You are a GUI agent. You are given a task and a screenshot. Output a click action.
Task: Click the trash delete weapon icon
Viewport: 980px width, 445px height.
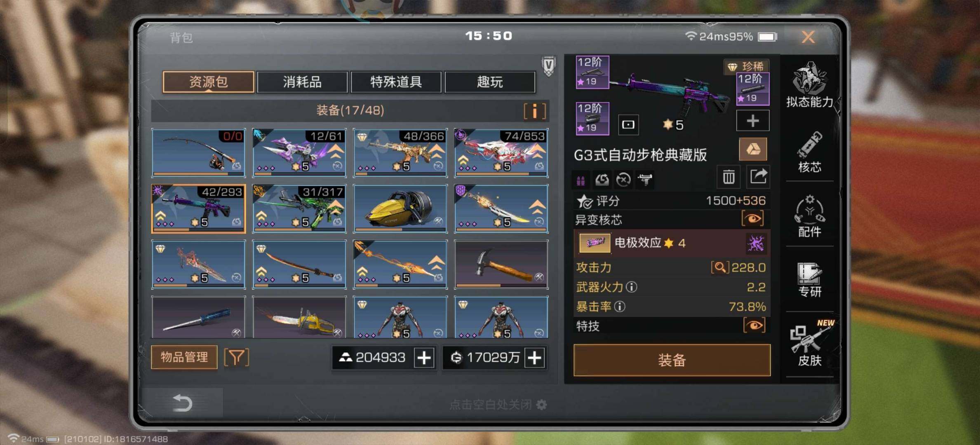tap(728, 177)
